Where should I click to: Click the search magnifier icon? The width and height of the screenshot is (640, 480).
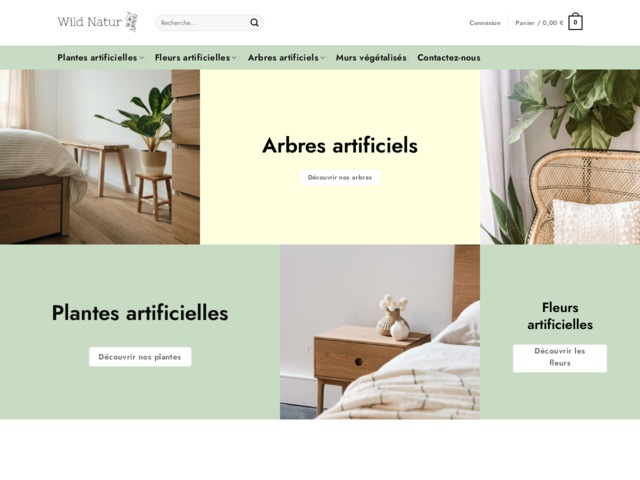click(x=254, y=23)
